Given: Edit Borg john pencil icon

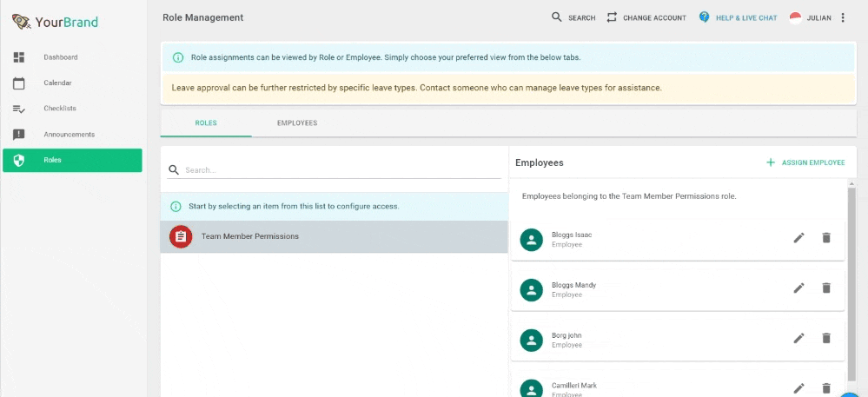Looking at the screenshot, I should click(x=798, y=338).
